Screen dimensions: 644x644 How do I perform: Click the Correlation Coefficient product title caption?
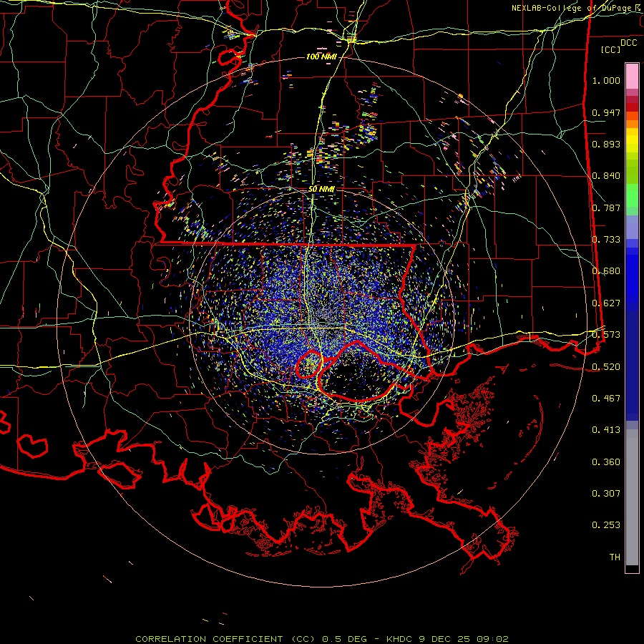pos(322,639)
